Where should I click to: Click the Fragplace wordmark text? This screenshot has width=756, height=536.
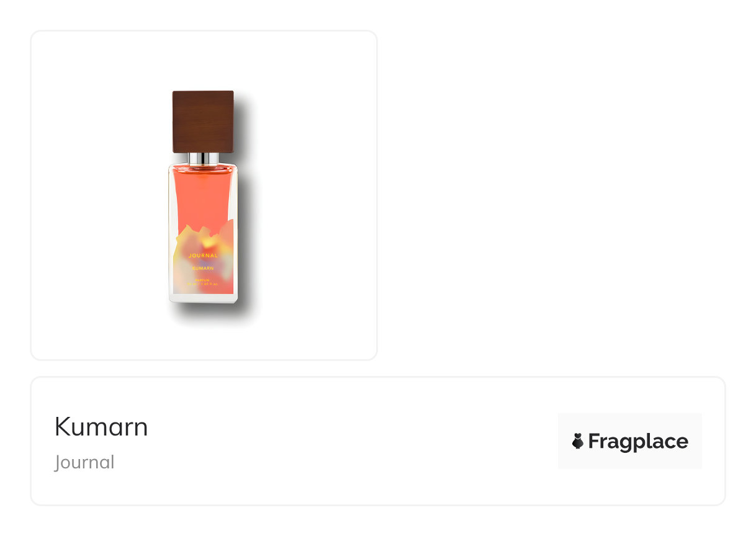[x=638, y=442]
